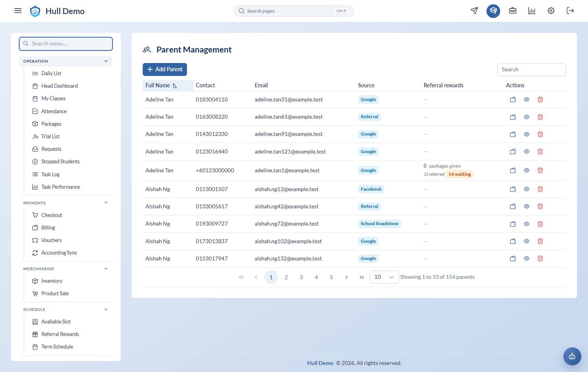The width and height of the screenshot is (588, 372).
Task: Open the settings gear icon
Action: pyautogui.click(x=551, y=11)
